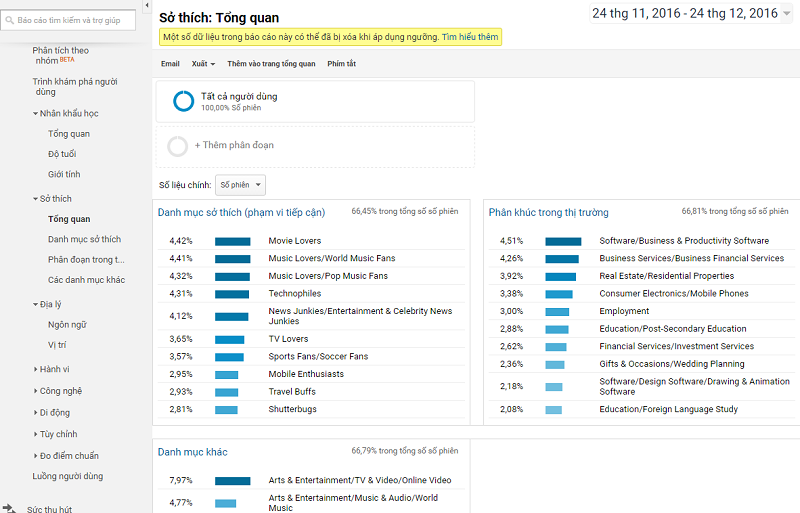The height and width of the screenshot is (513, 800).
Task: Click the empty grey segment circle icon
Action: [x=178, y=146]
